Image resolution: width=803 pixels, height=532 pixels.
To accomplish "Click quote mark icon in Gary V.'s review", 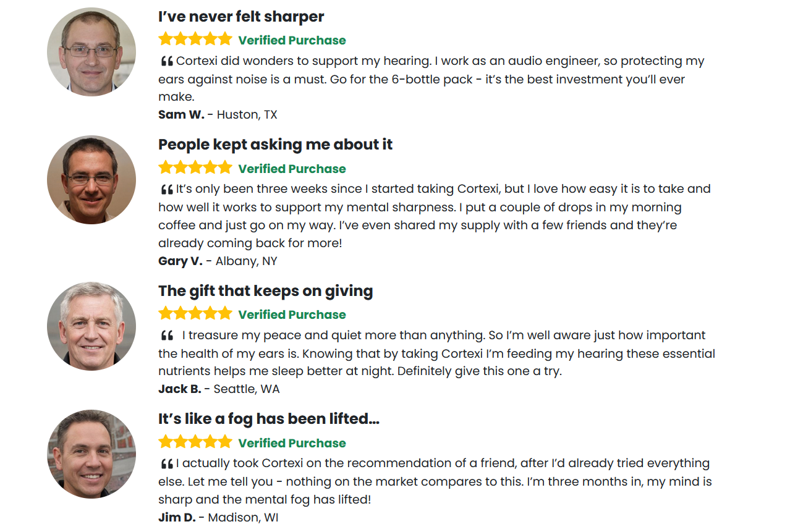I will pos(166,189).
